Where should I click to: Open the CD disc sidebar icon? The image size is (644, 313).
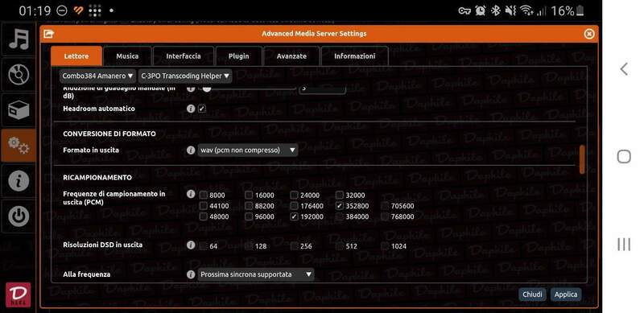(19, 75)
